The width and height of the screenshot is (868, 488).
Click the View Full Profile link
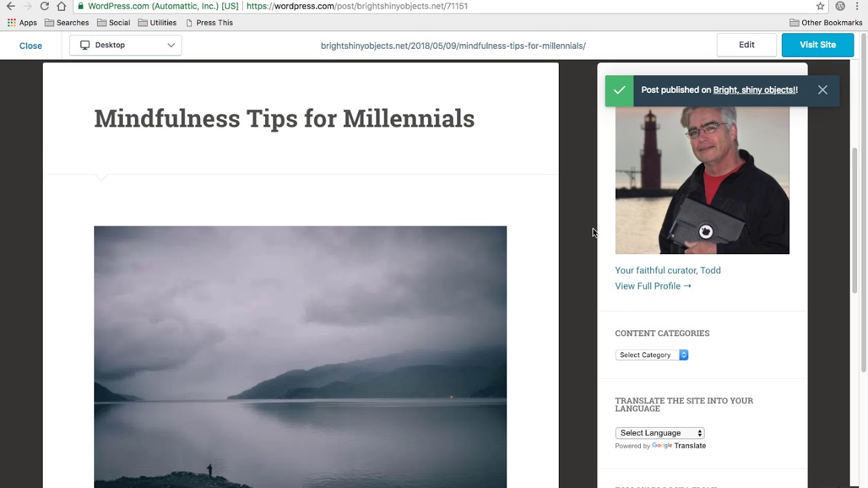pos(653,286)
